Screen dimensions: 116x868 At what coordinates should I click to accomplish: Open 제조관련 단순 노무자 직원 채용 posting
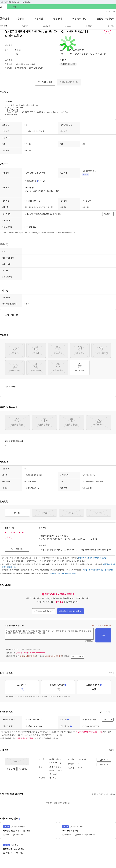point(16,831)
